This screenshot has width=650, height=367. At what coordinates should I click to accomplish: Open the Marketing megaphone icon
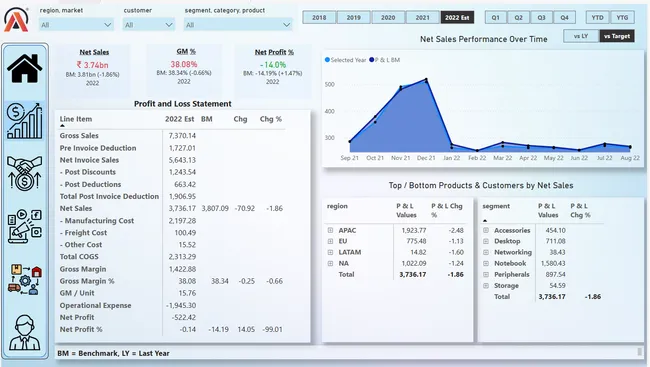pos(24,226)
